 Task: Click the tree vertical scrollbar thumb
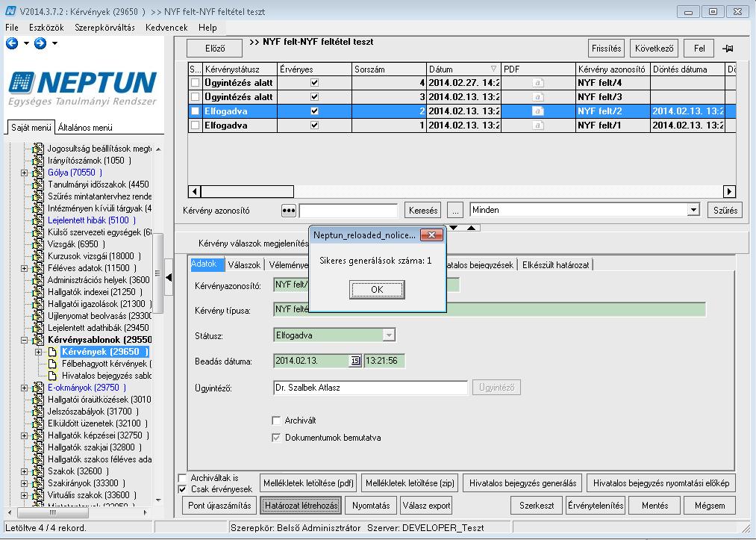point(158,273)
